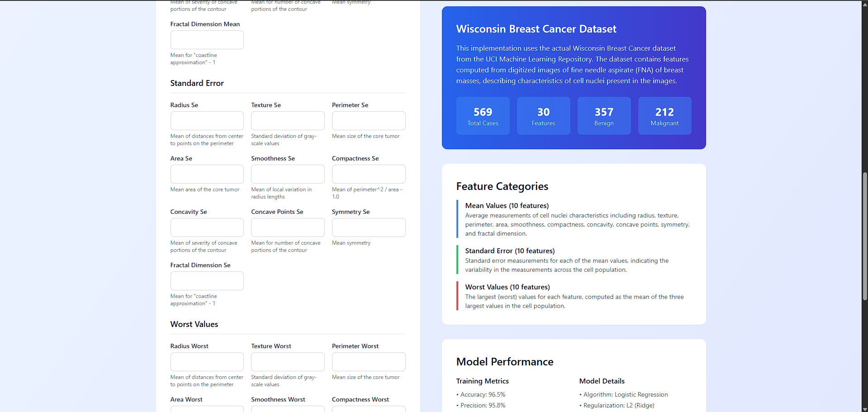
Task: Click the Fractal Dimension Se label
Action: tap(200, 265)
